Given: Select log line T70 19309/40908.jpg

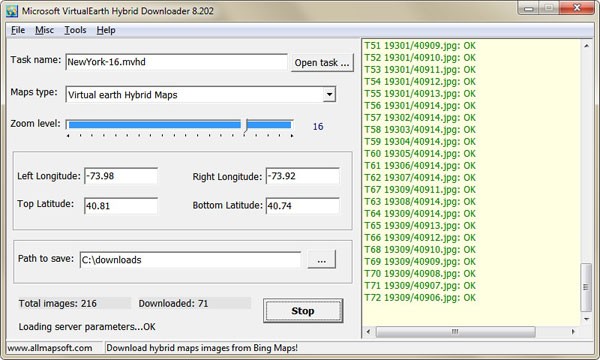Looking at the screenshot, I should click(x=420, y=274).
